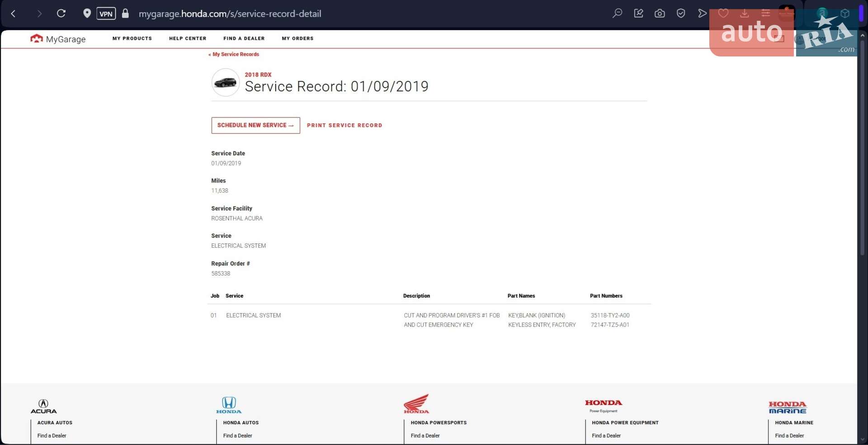This screenshot has height=445, width=868.
Task: Reload the page with the refresh icon
Action: [61, 13]
